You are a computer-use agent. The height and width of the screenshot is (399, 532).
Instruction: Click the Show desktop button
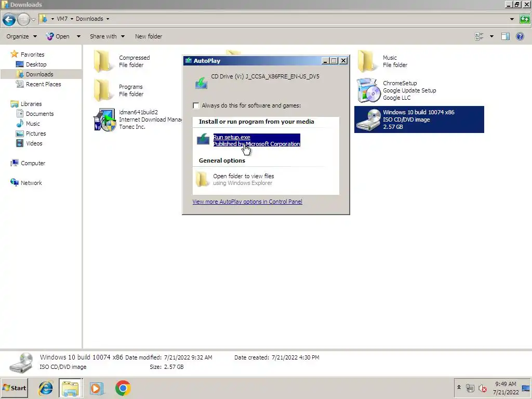click(526, 388)
